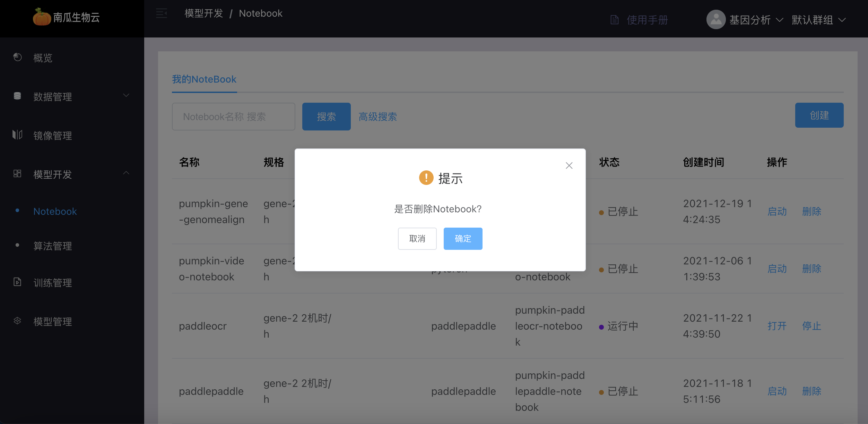Click 停止 for paddleocr notebook
868x424 pixels.
tap(811, 326)
